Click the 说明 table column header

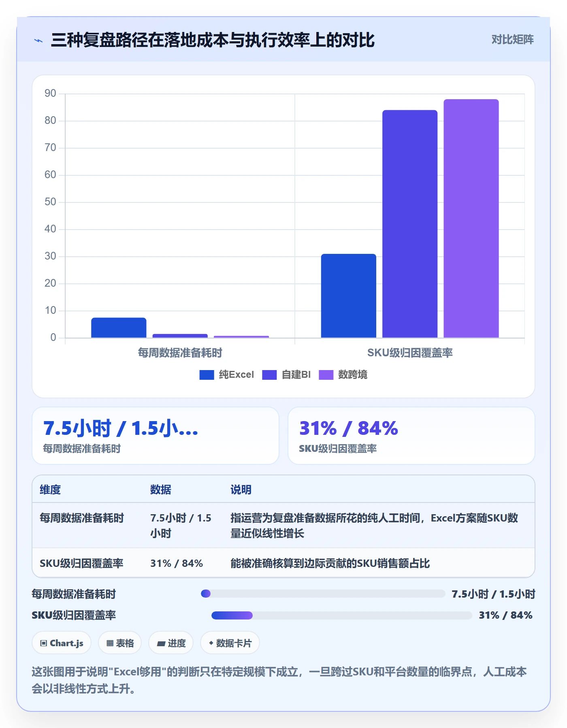pos(241,490)
